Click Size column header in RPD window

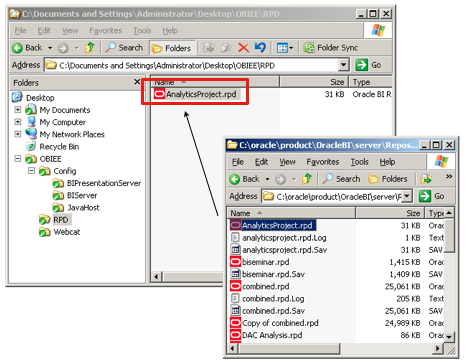pos(313,82)
